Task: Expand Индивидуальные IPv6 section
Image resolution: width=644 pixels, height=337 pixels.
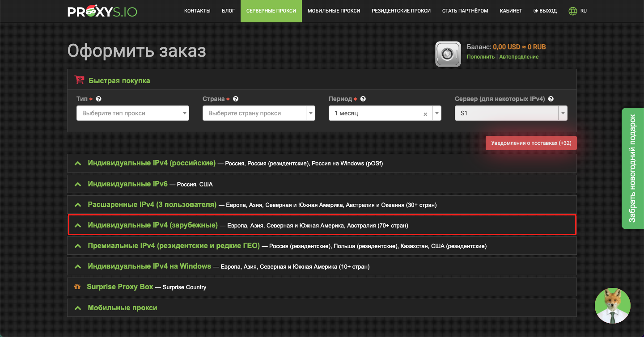Action: point(322,184)
